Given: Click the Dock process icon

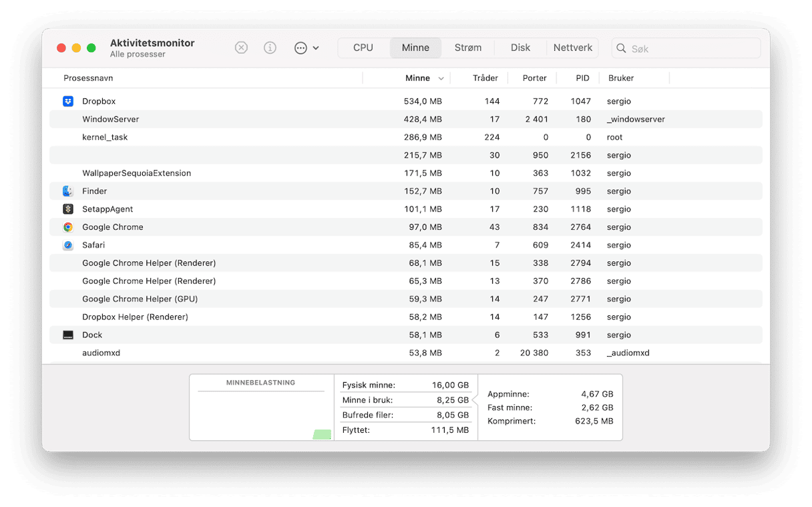Looking at the screenshot, I should pos(68,335).
